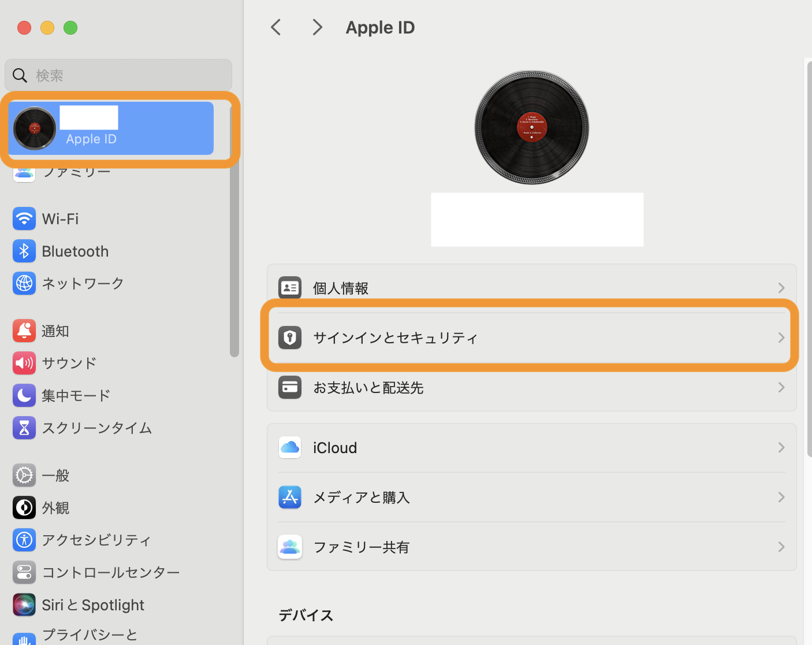Click the 集中モード moon icon
This screenshot has width=812, height=645.
[x=24, y=395]
